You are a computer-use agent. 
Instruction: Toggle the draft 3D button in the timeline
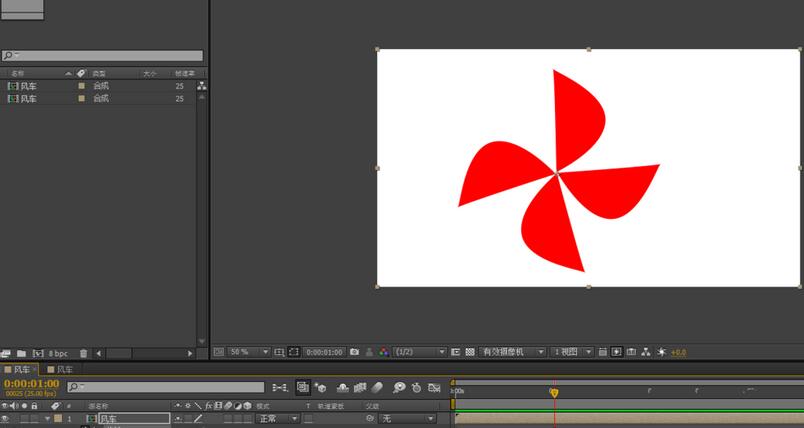[x=320, y=387]
